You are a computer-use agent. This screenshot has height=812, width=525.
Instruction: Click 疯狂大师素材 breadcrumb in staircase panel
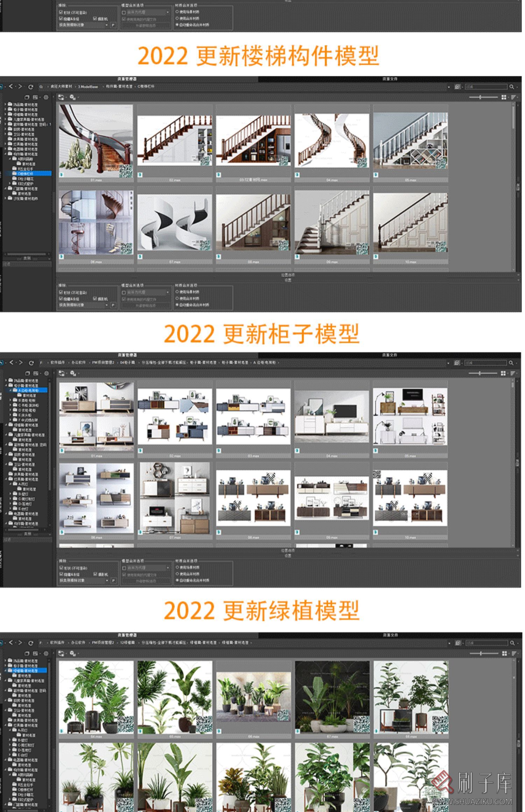[x=61, y=87]
